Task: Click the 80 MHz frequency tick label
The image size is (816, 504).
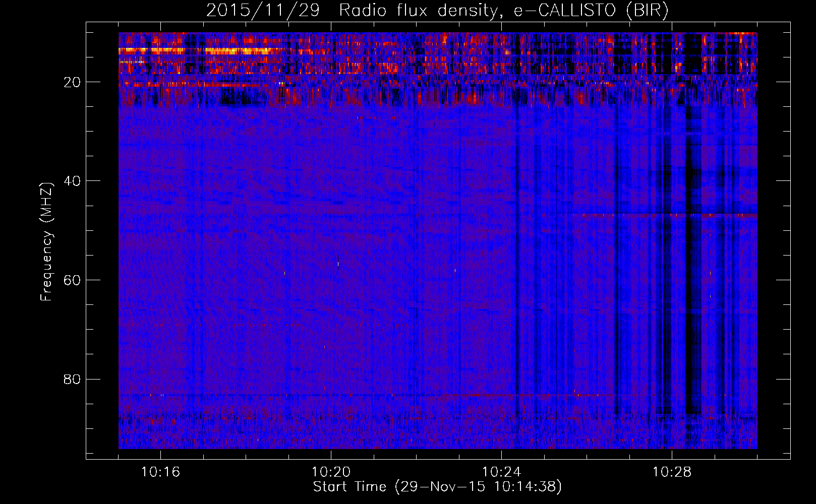Action: click(x=73, y=379)
